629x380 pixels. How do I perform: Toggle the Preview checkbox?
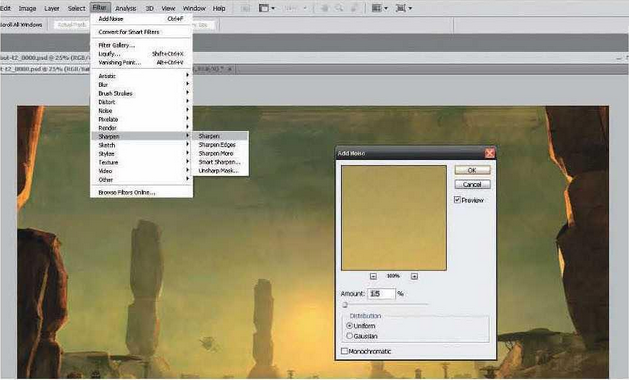457,199
